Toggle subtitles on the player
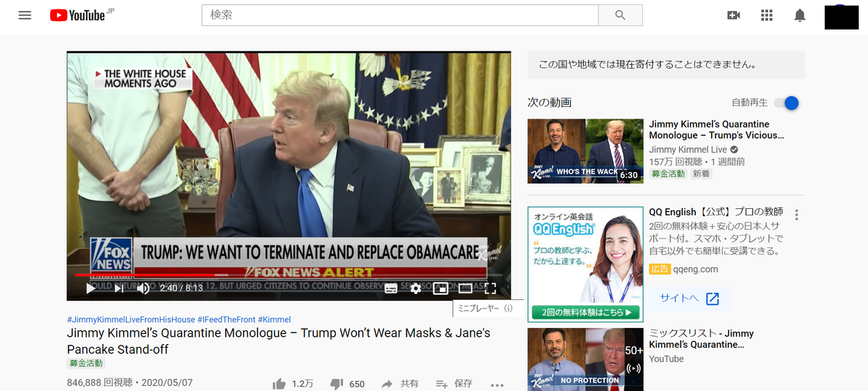The width and height of the screenshot is (868, 391). coord(391,288)
